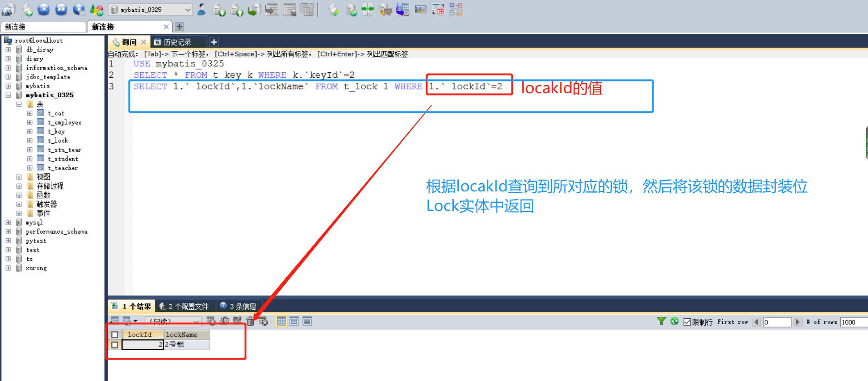The height and width of the screenshot is (381, 868).
Task: Expand the performance_schema database
Action: 8,231
